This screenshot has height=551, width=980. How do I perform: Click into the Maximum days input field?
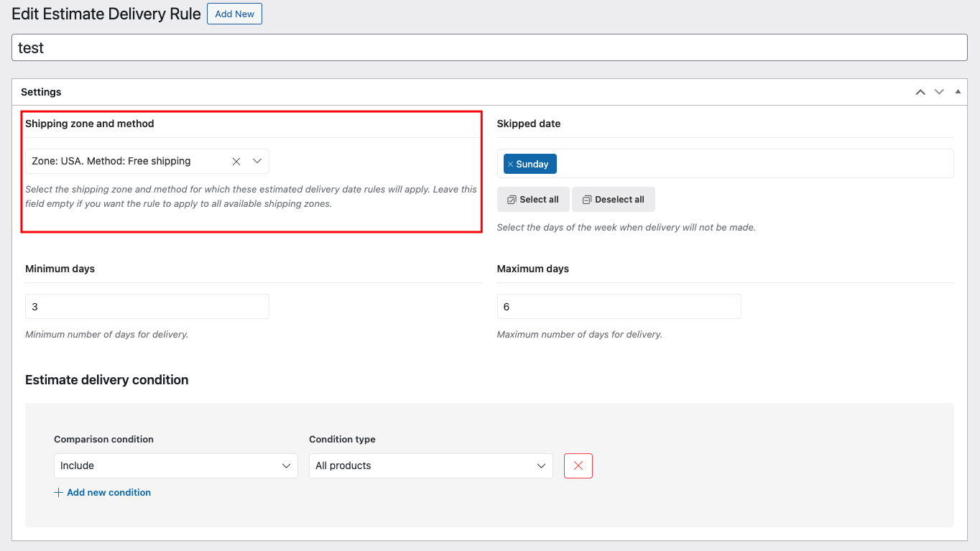(618, 307)
